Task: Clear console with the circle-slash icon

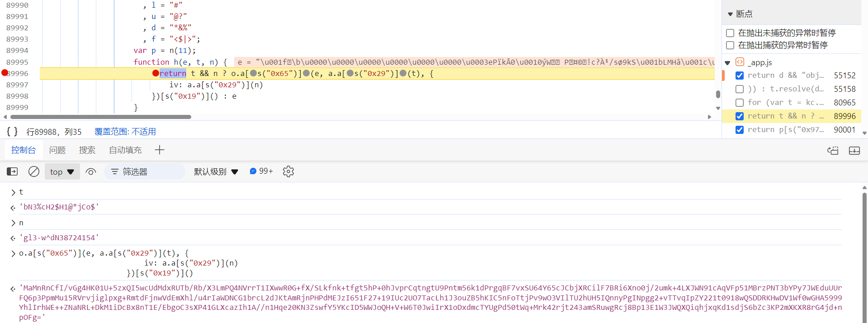Action: [x=34, y=171]
